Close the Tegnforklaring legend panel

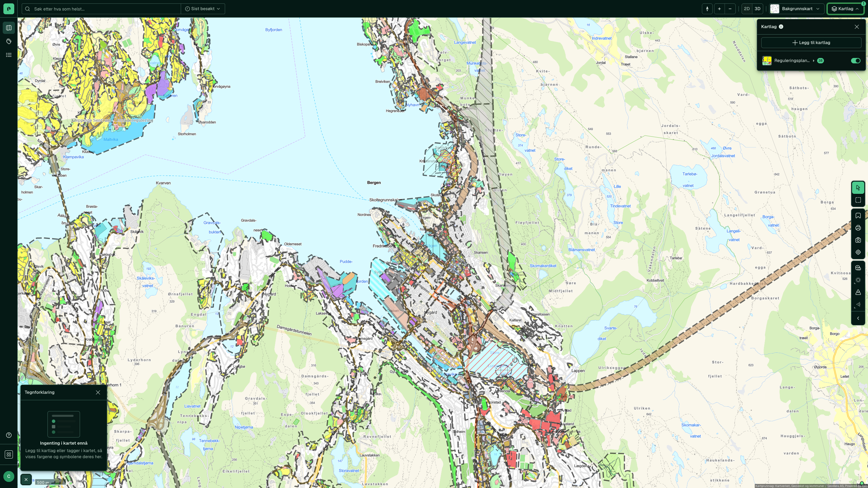click(98, 392)
